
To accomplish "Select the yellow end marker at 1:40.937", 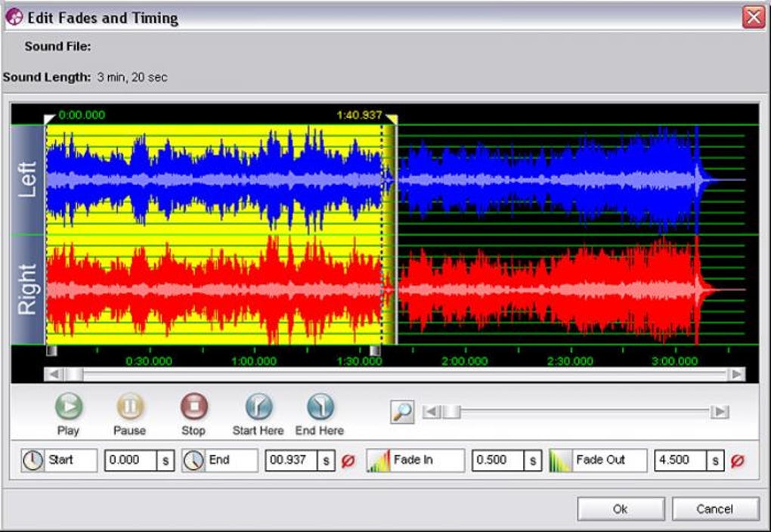I will pos(392,119).
